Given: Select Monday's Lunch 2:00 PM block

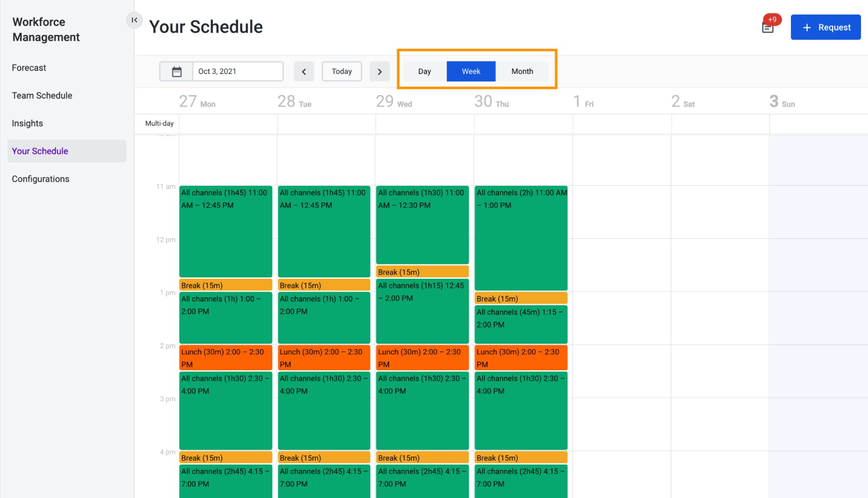Looking at the screenshot, I should tap(225, 357).
